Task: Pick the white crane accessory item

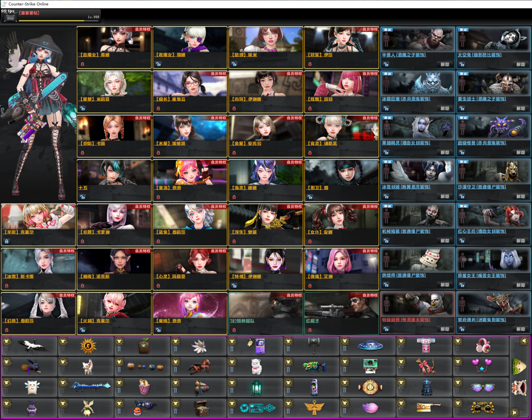Action: coord(33,346)
